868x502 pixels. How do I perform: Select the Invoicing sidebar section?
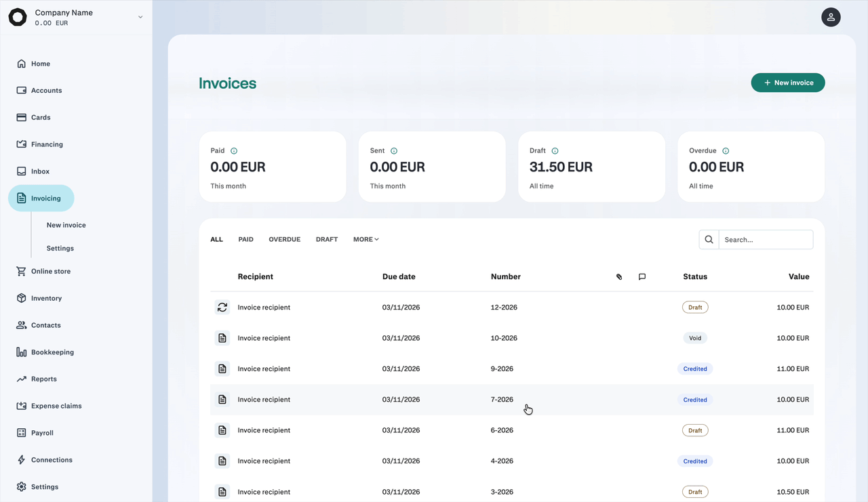point(41,198)
